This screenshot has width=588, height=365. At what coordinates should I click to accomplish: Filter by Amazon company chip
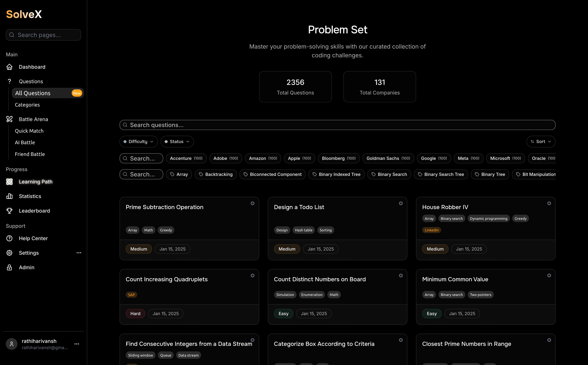coord(263,158)
